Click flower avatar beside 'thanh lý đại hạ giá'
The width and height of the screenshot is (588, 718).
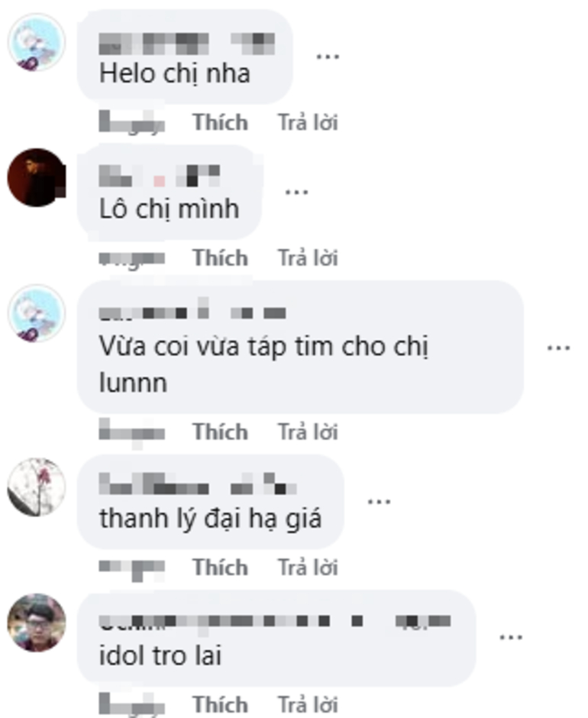click(x=37, y=487)
